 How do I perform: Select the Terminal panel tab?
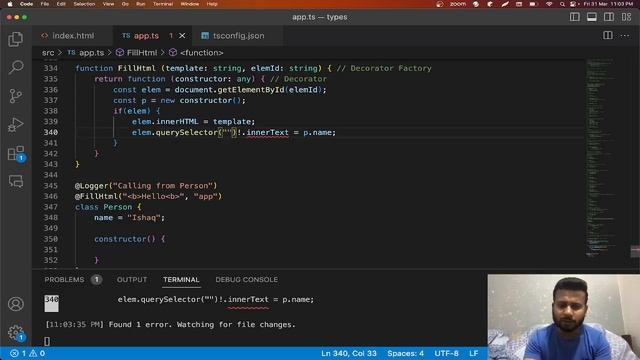(x=181, y=280)
